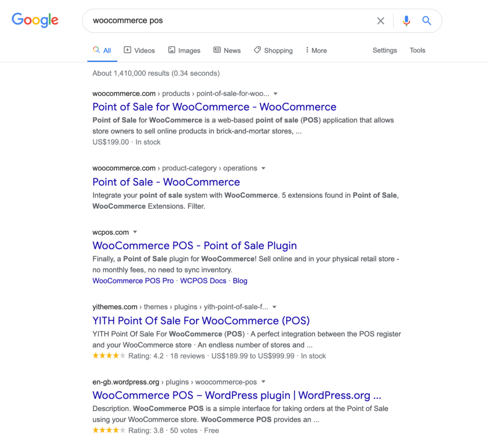Open the arrow menu next to the yithemes.com URL
The height and width of the screenshot is (448, 488).
[x=274, y=307]
